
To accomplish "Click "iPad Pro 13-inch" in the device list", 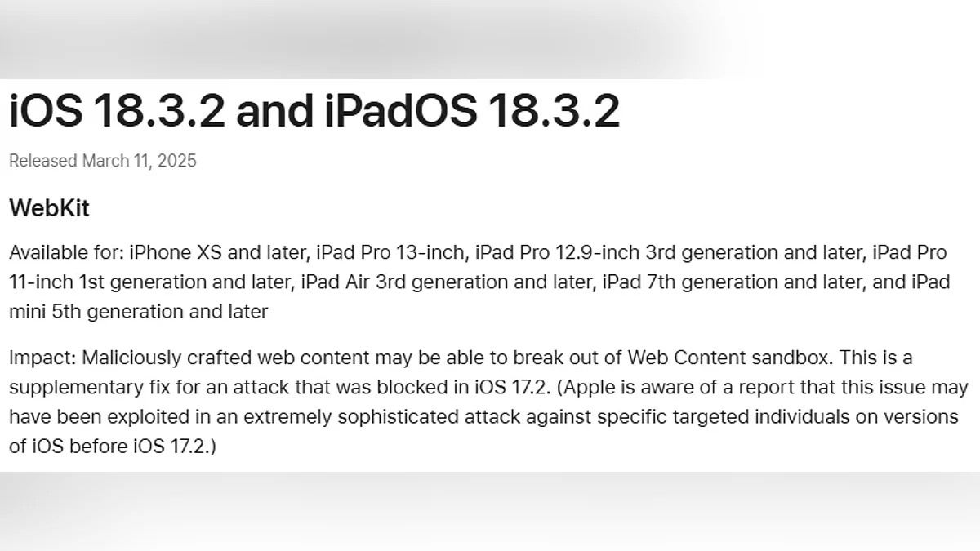I will pos(387,252).
